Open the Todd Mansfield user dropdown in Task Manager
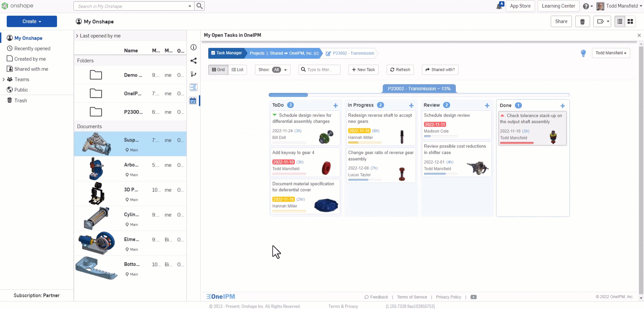 [x=611, y=53]
